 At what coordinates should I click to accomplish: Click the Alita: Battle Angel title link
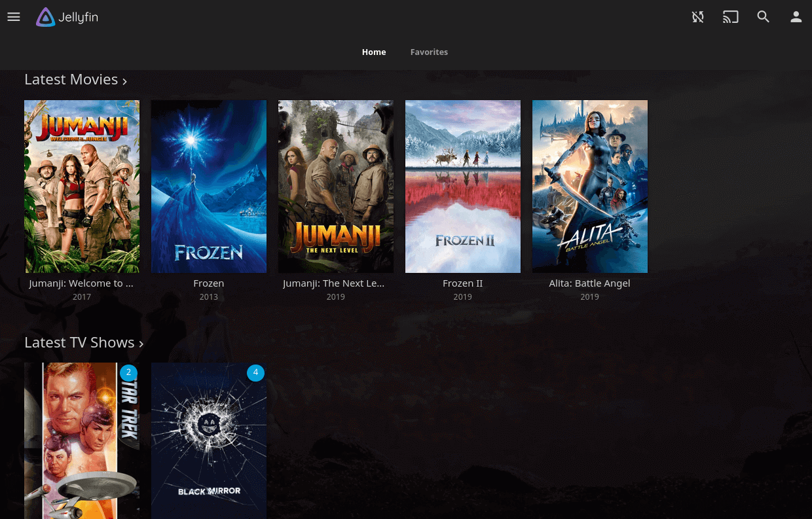point(589,283)
